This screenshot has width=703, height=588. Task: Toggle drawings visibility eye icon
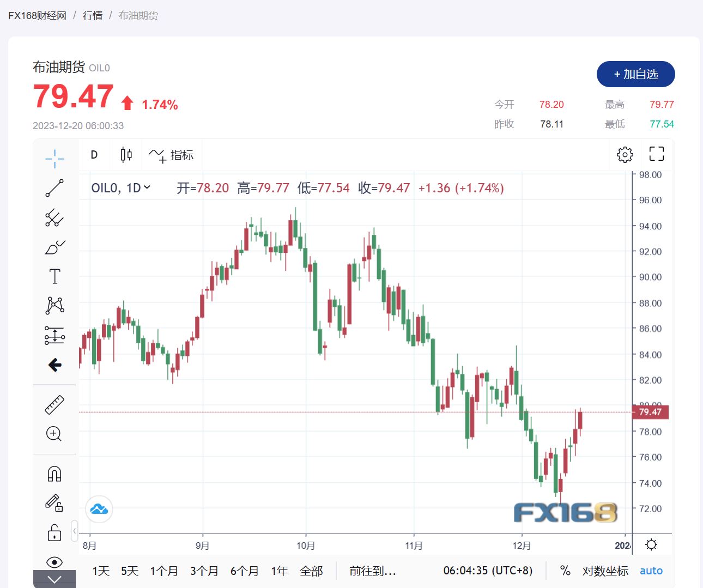(x=54, y=562)
